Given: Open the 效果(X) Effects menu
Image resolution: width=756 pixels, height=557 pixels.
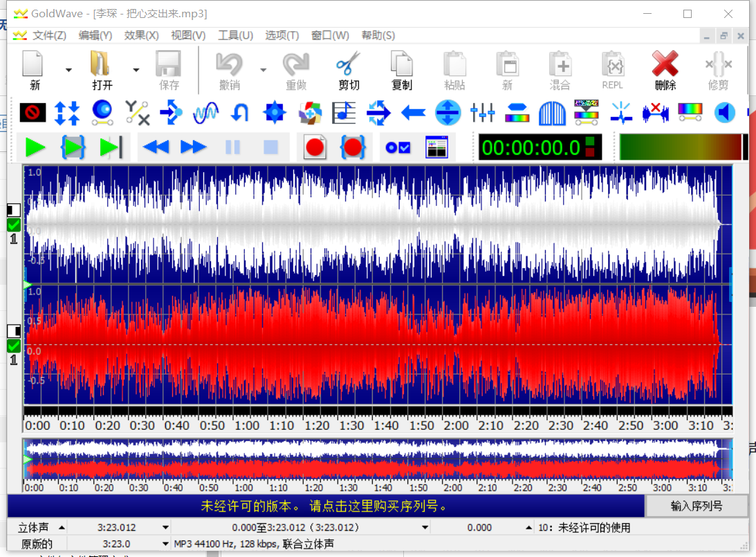Looking at the screenshot, I should 141,36.
